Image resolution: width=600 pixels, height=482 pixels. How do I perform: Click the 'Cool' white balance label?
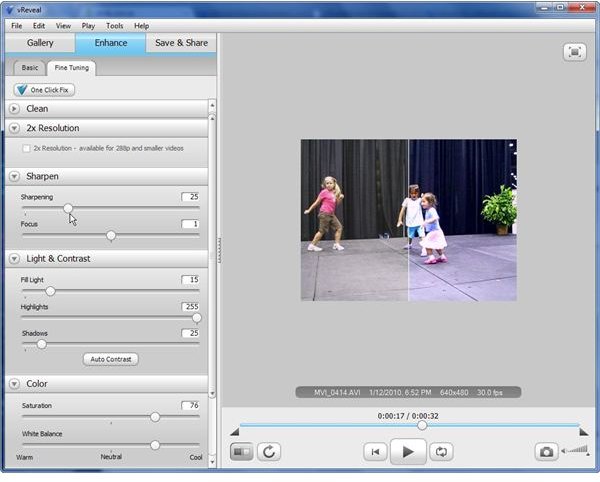pyautogui.click(x=196, y=457)
